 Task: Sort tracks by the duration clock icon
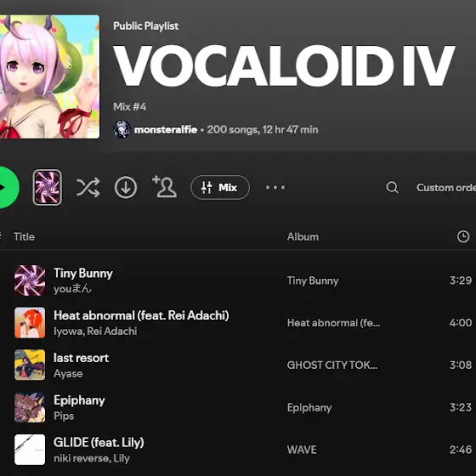463,236
